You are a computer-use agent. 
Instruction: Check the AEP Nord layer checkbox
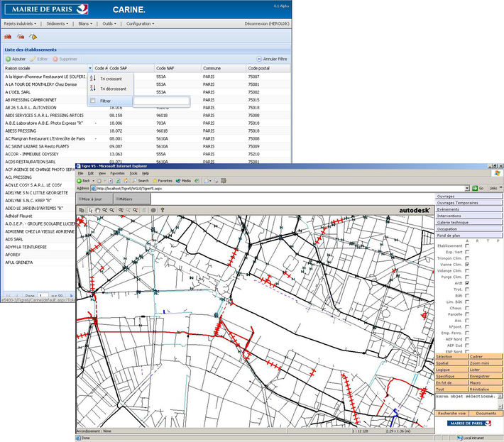click(467, 339)
